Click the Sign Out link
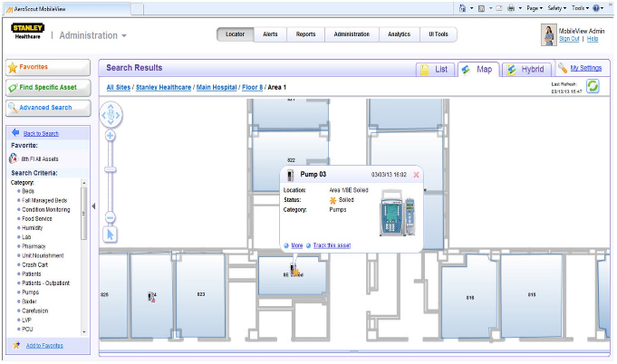This screenshot has height=364, width=617. 569,39
